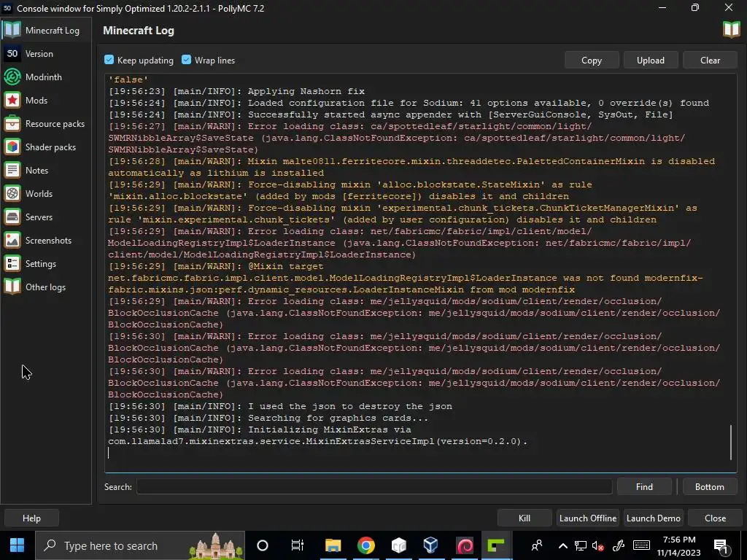Open muted volume tray icon
Viewport: 747px width, 560px height.
tap(598, 545)
